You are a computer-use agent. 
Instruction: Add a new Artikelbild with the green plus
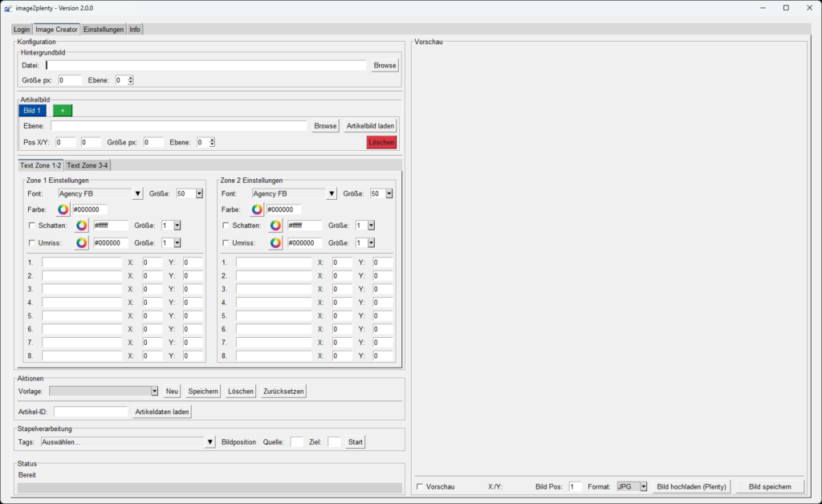coord(63,111)
